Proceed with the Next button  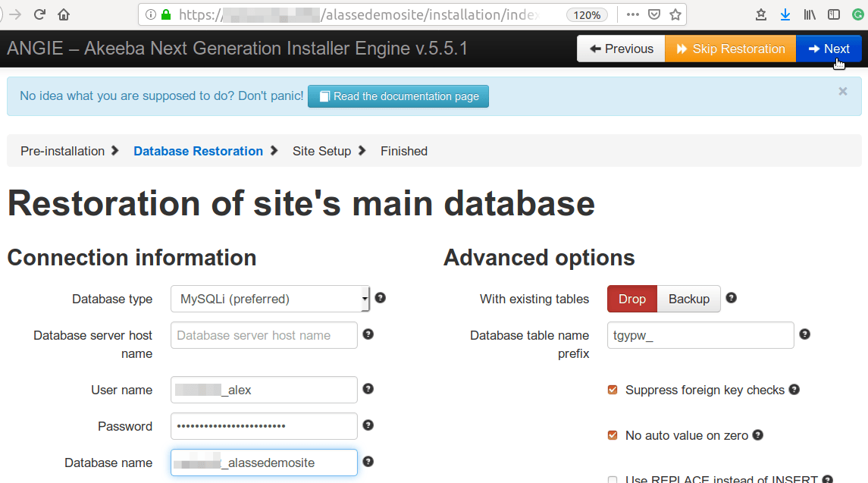[829, 49]
